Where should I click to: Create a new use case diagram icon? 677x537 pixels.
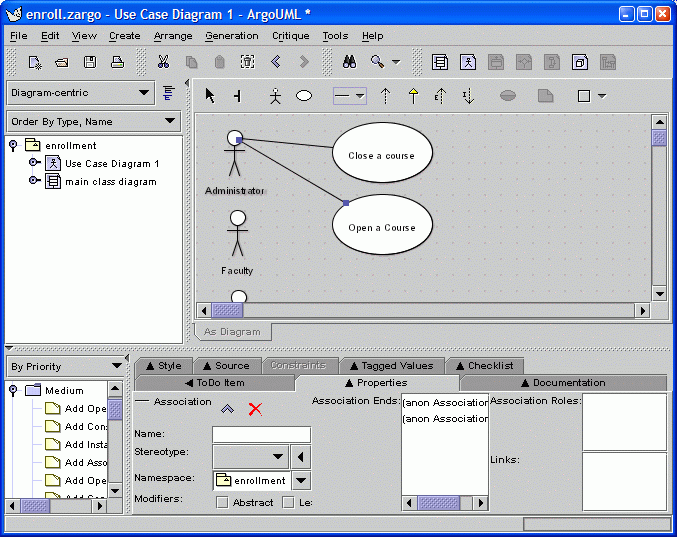click(468, 62)
